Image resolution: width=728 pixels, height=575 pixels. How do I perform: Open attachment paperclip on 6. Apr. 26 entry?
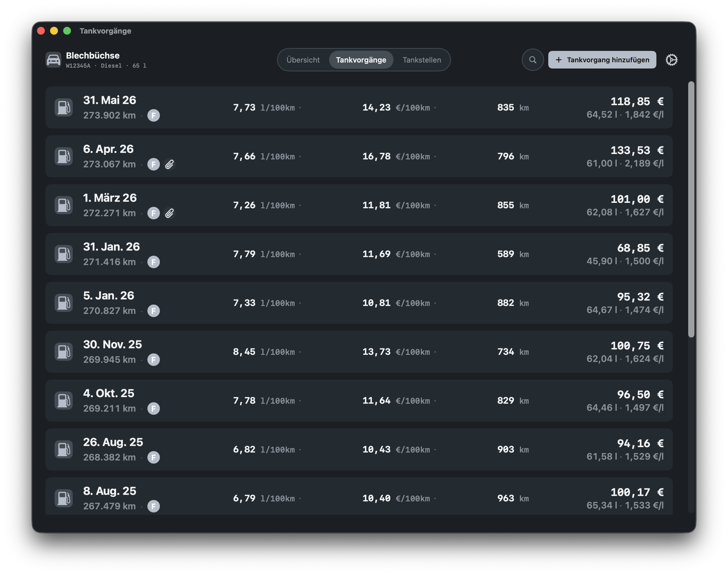click(169, 164)
